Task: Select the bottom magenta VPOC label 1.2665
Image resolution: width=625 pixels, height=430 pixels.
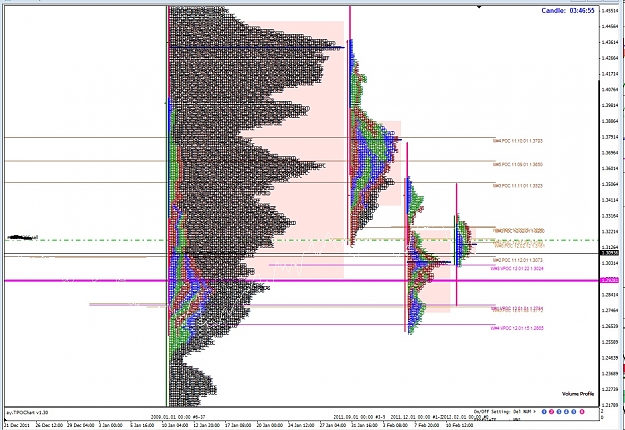Action: pyautogui.click(x=517, y=328)
